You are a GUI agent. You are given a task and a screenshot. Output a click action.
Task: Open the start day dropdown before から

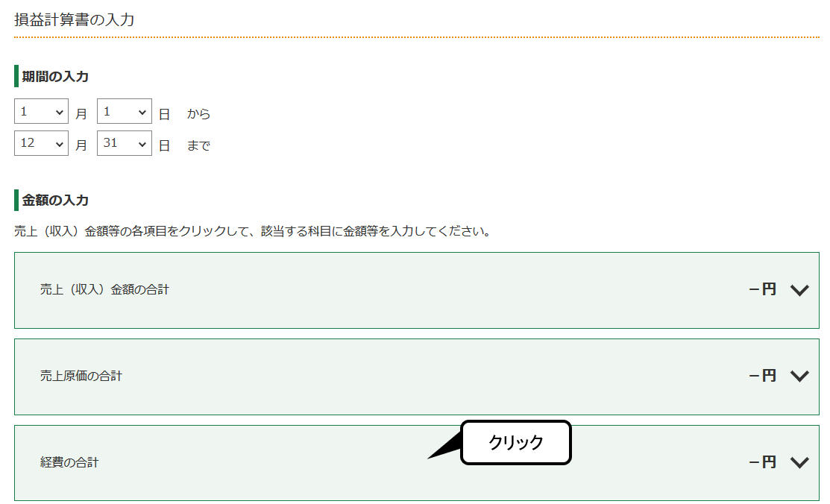[125, 112]
